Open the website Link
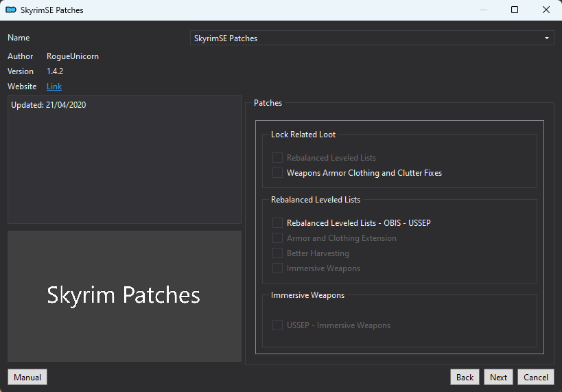Screen dimensions: 562x392 [x=54, y=87]
